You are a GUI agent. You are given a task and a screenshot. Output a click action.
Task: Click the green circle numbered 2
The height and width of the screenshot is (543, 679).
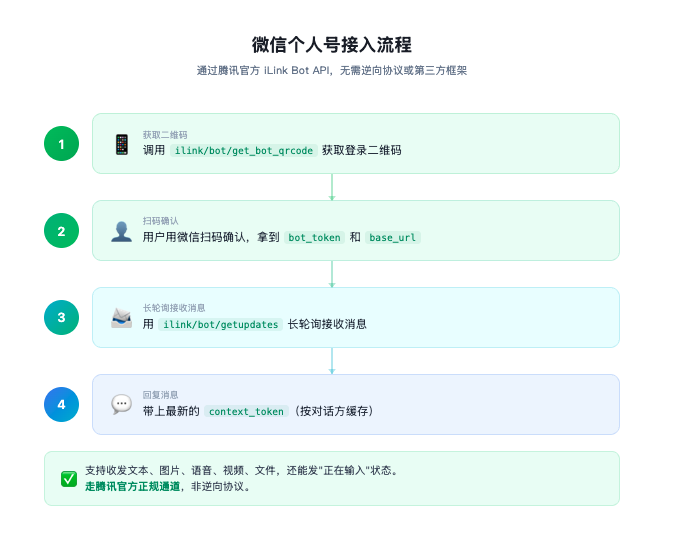pyautogui.click(x=61, y=231)
